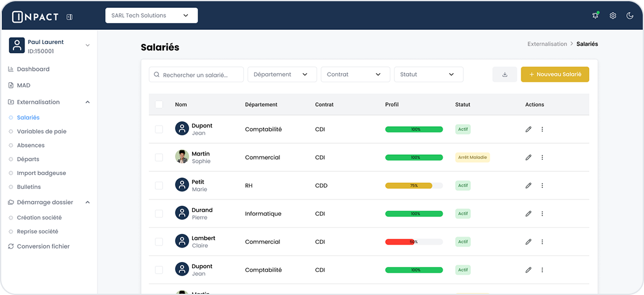Click Paul Laurent's profile avatar

(17, 46)
